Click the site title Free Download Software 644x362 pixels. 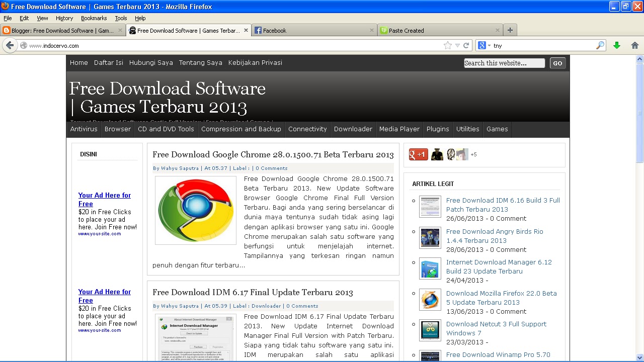[168, 98]
